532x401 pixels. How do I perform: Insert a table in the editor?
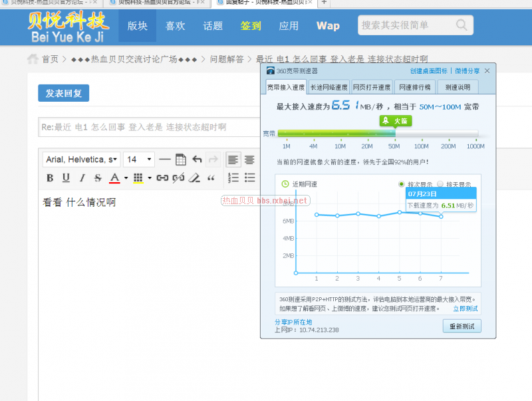click(x=181, y=160)
